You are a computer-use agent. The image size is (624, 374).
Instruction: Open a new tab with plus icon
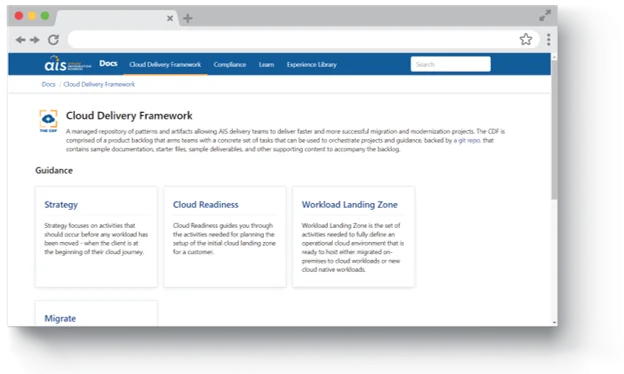click(x=187, y=18)
